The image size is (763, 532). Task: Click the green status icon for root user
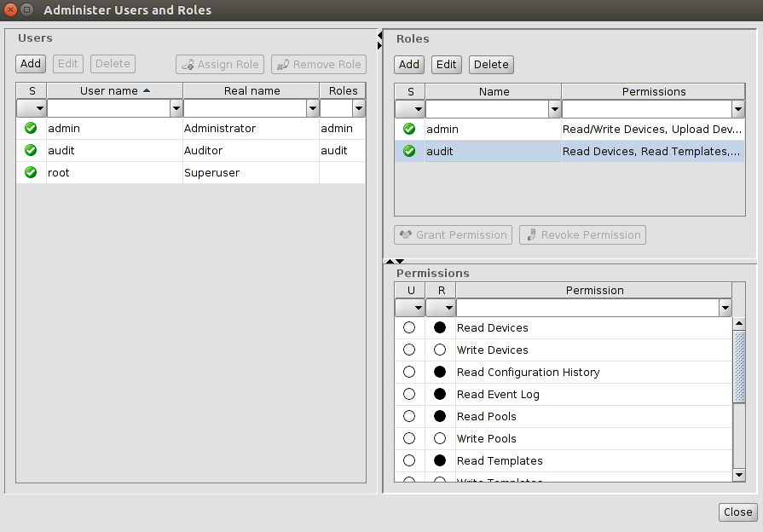(31, 173)
